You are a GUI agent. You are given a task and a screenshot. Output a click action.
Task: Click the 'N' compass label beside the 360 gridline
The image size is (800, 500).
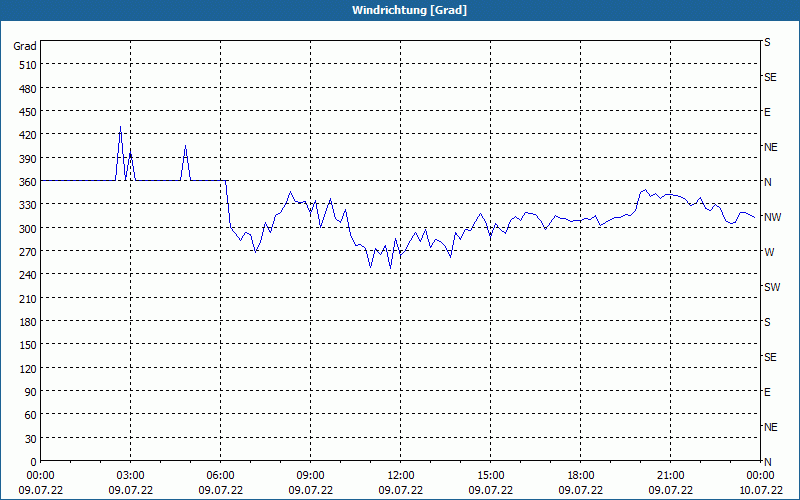(x=767, y=182)
